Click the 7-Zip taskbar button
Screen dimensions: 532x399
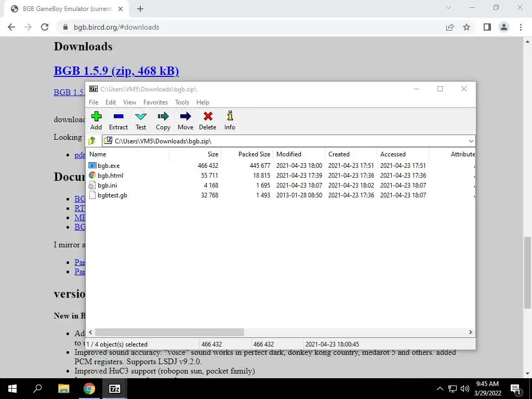coord(114,389)
